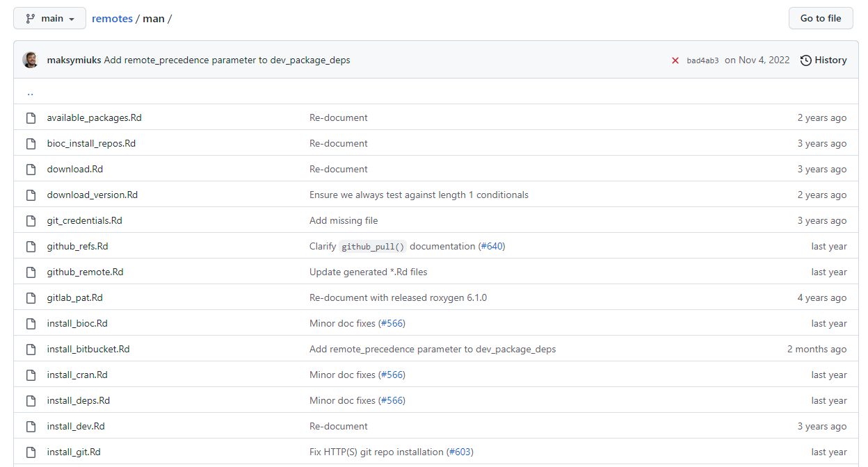The width and height of the screenshot is (868, 467).
Task: Open issue #603 link
Action: pos(459,452)
